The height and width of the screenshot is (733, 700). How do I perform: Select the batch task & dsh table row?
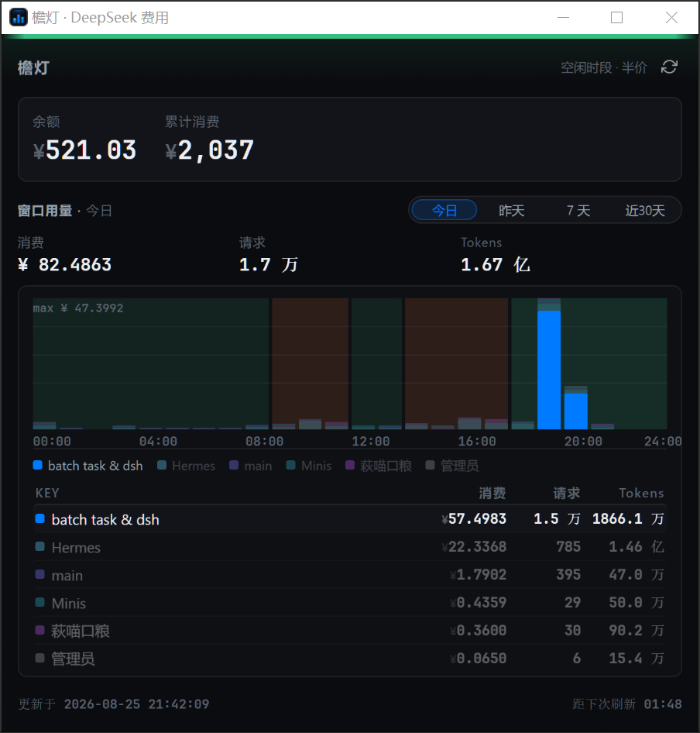point(350,519)
